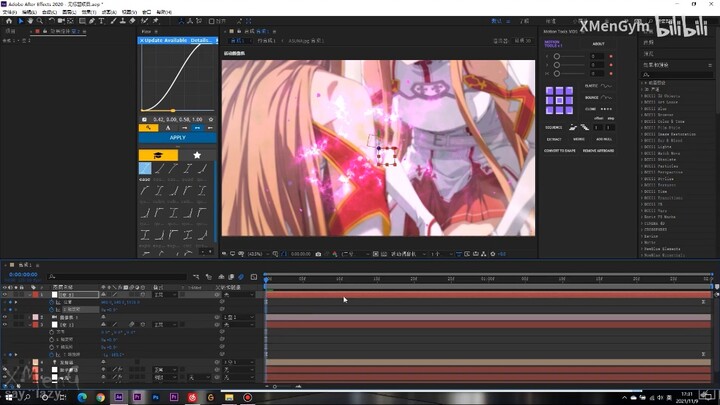Click the Flow curve values field 0.42, 0.00, 0.58, 1.00
The height and width of the screenshot is (405, 720).
coord(178,119)
